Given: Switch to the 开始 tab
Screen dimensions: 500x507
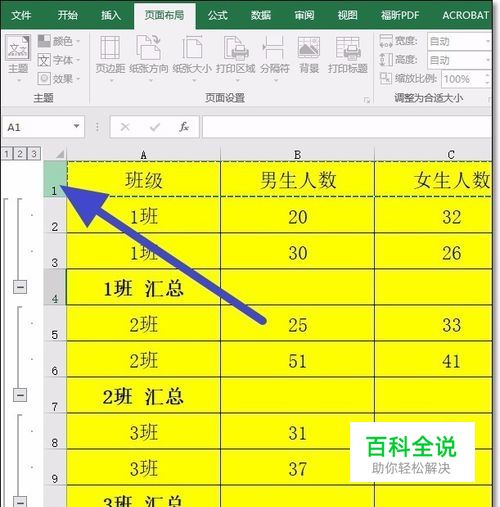Looking at the screenshot, I should 68,15.
